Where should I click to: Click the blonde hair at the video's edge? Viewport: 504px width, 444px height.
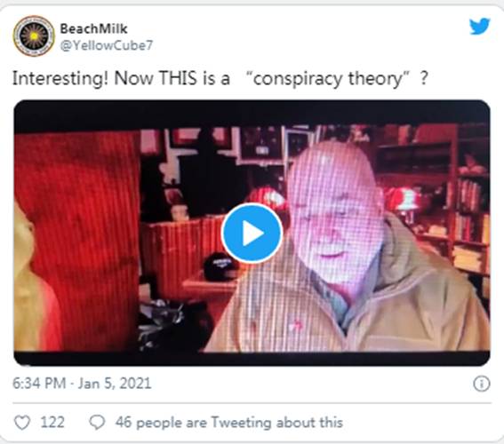28,282
